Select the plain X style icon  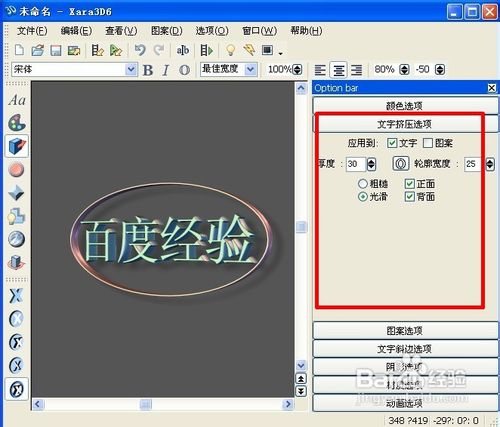tap(16, 295)
